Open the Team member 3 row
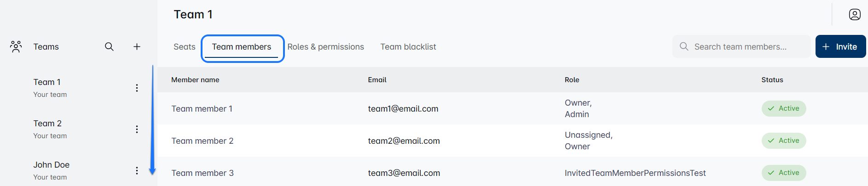 pos(203,173)
